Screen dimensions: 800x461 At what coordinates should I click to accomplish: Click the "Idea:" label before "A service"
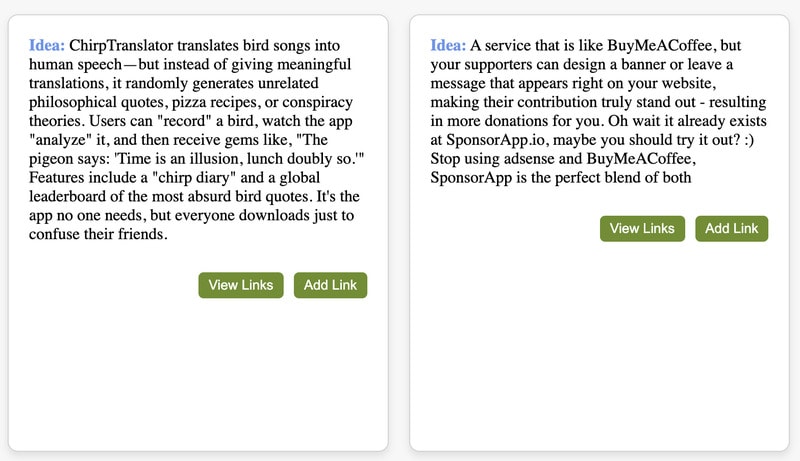[448, 46]
